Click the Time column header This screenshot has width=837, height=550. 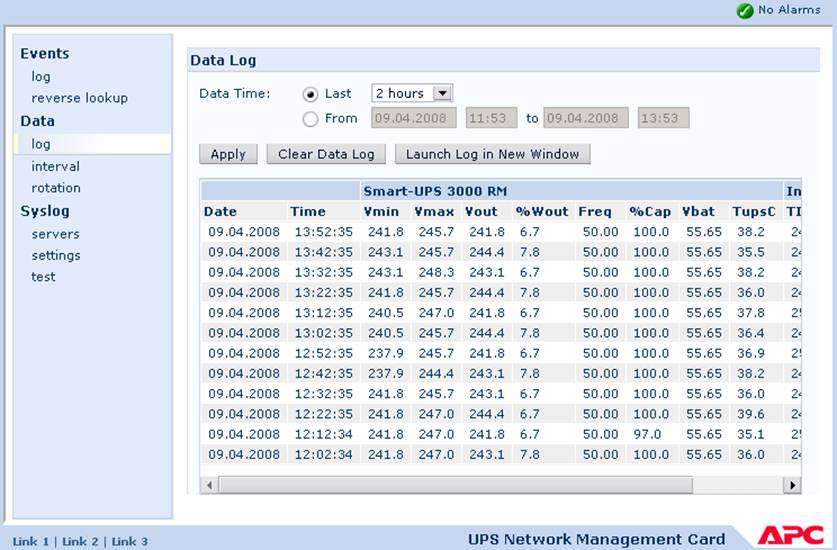(x=307, y=211)
